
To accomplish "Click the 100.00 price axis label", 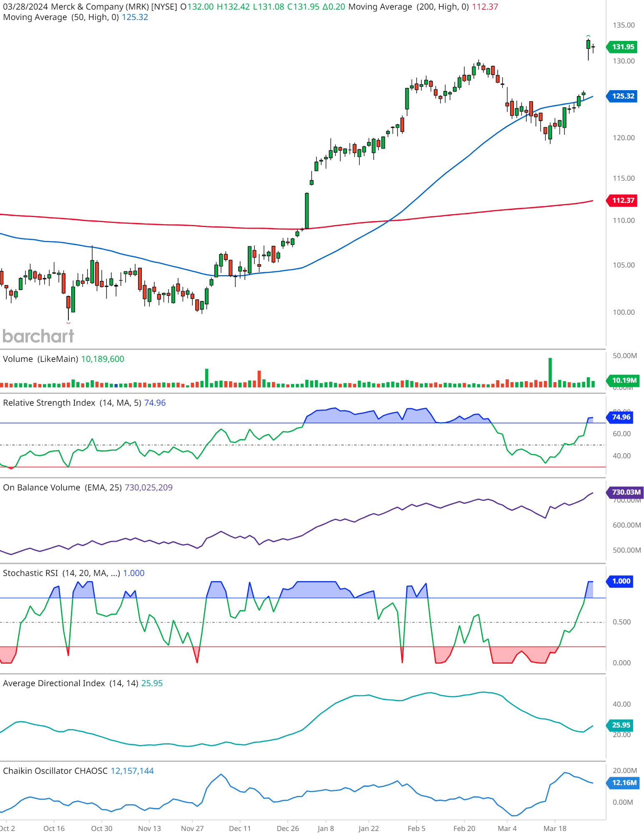I will [x=624, y=312].
